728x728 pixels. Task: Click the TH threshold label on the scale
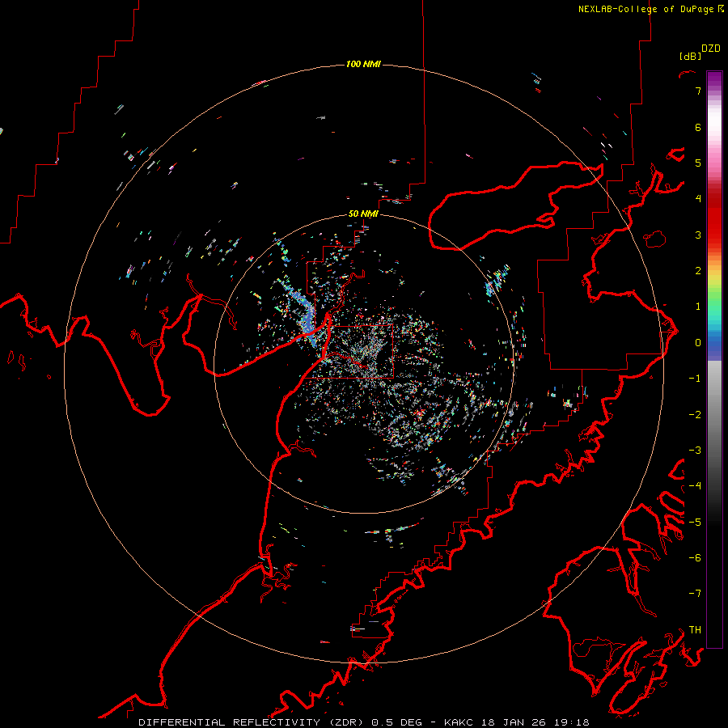click(695, 630)
